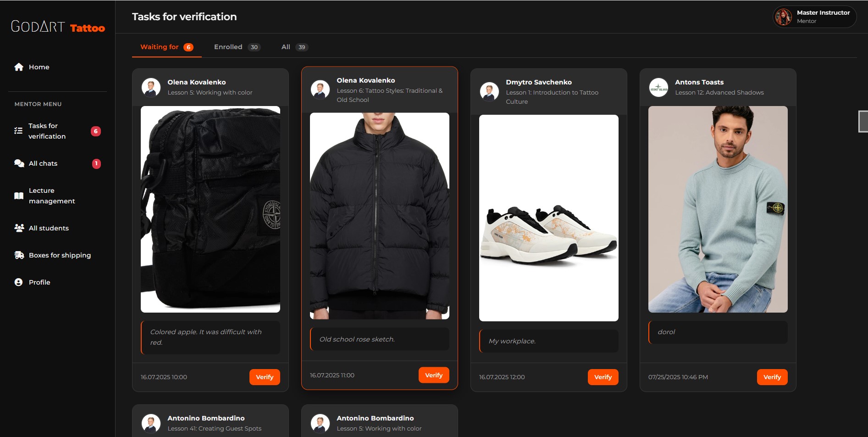868x437 pixels.
Task: Click 'Lesson 6: Tattoo Styles: Traditional & Old School'
Action: tap(390, 95)
